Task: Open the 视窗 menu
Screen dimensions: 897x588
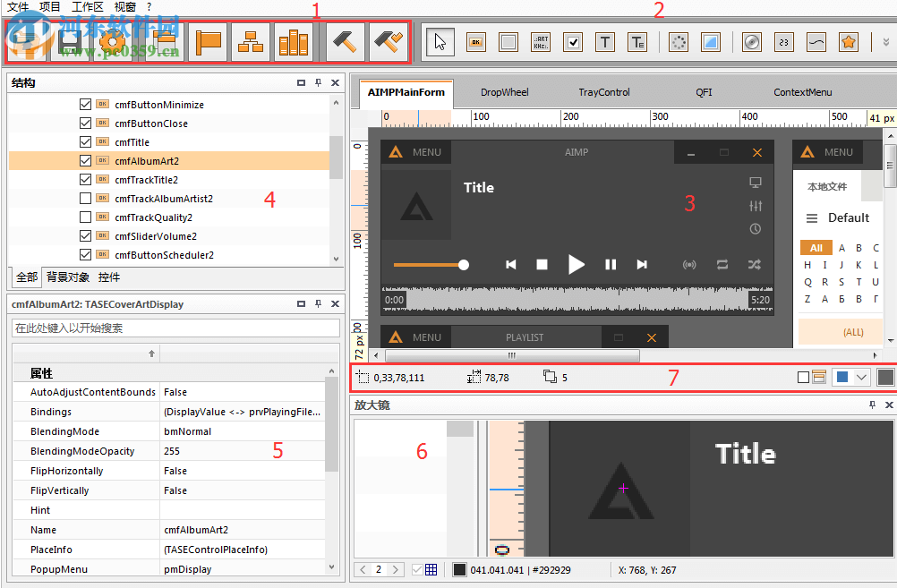Action: [x=124, y=7]
